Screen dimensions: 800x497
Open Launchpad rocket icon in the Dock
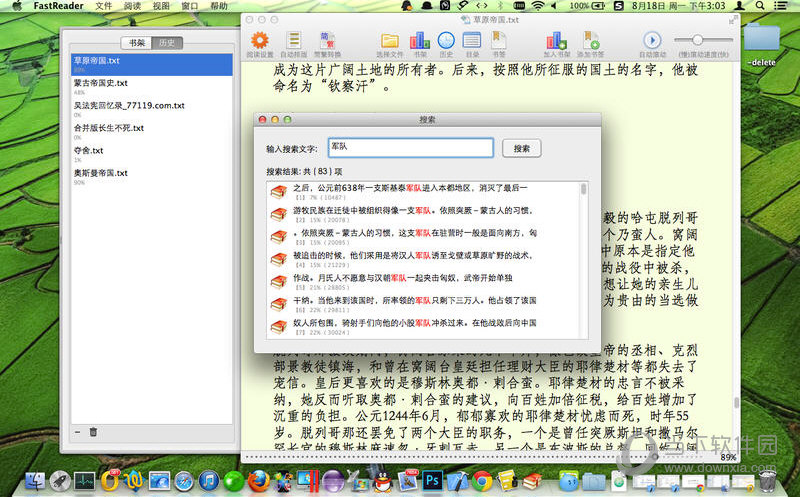pyautogui.click(x=60, y=480)
